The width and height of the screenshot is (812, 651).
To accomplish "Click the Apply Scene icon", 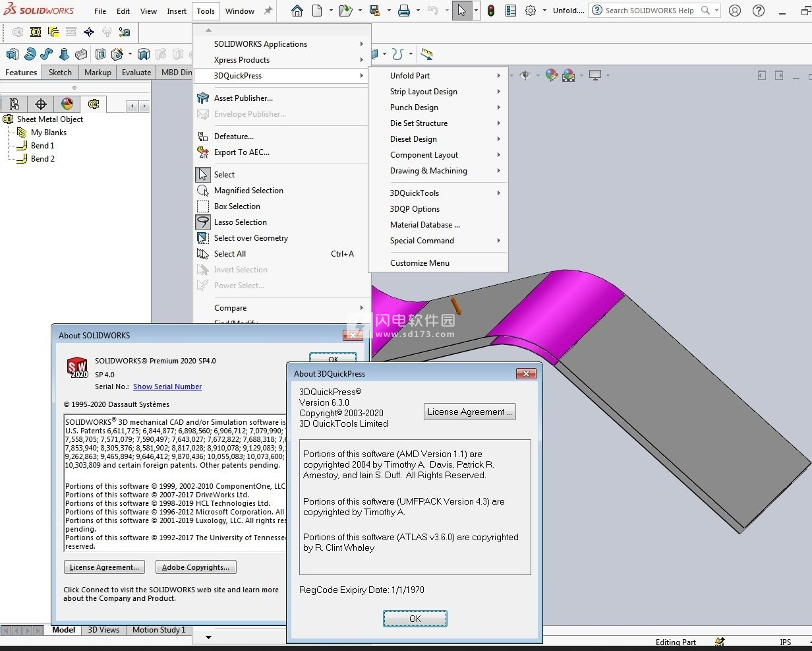I will tap(568, 75).
